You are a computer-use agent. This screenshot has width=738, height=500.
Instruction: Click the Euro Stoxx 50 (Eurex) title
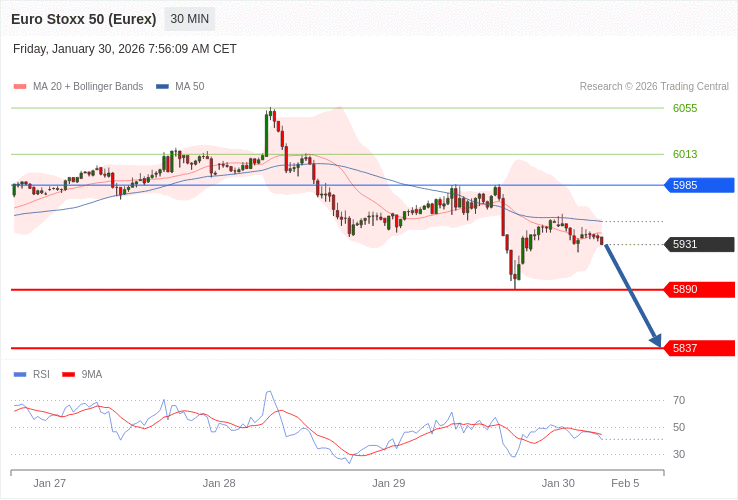[x=84, y=19]
